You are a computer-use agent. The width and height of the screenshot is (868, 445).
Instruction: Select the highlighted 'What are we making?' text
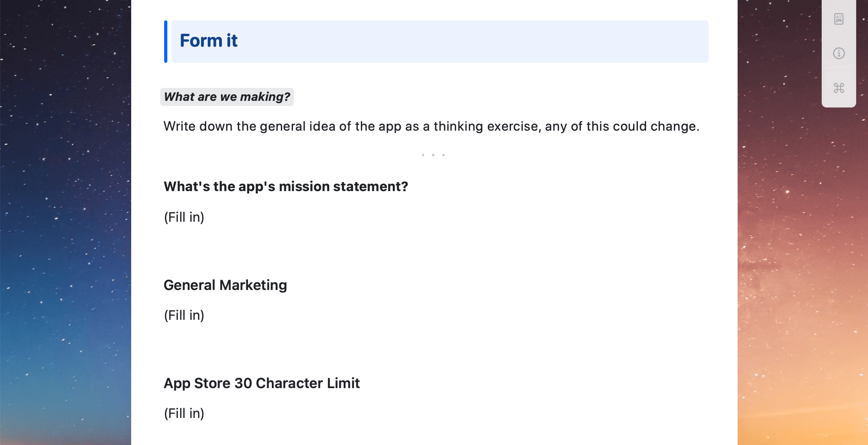[227, 97]
